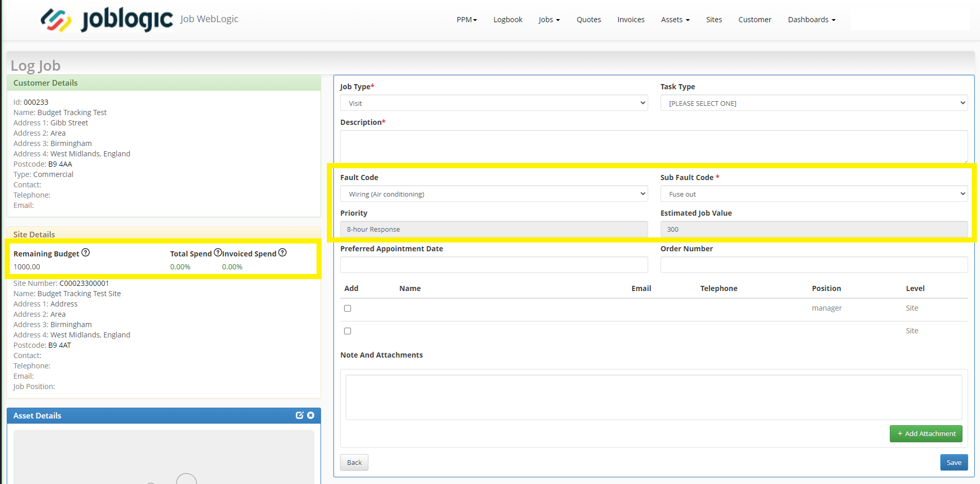Expand the Jobs menu
Viewport: 980px width, 484px height.
click(549, 20)
